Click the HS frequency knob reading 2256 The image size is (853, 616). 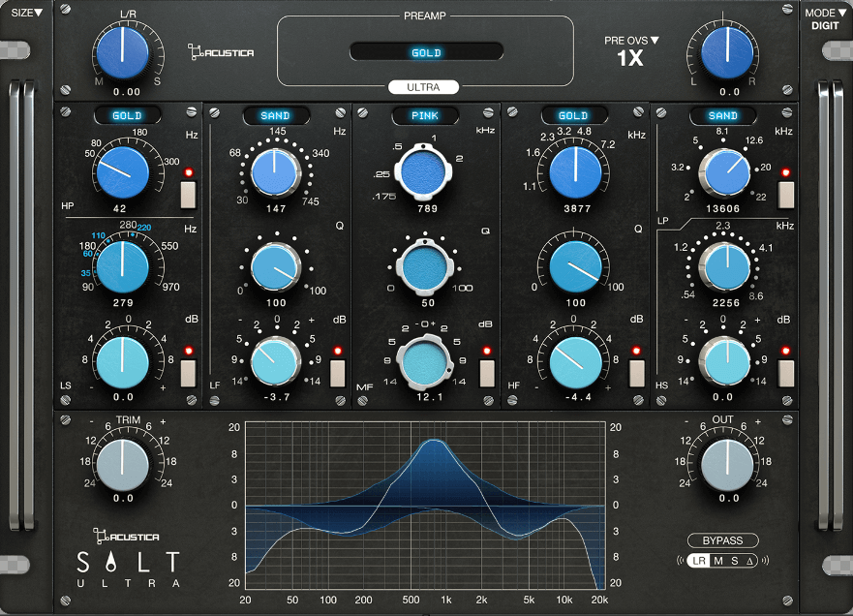[725, 267]
